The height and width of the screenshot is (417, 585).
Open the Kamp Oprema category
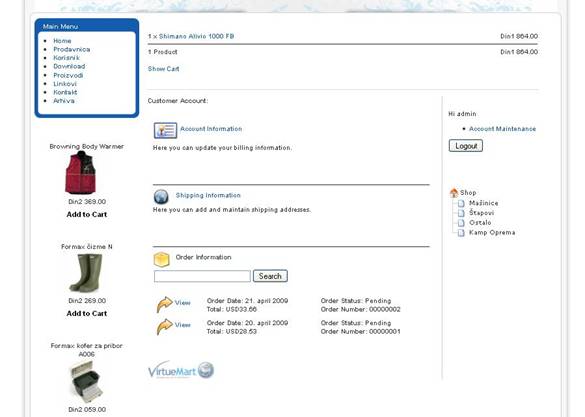[x=492, y=232]
